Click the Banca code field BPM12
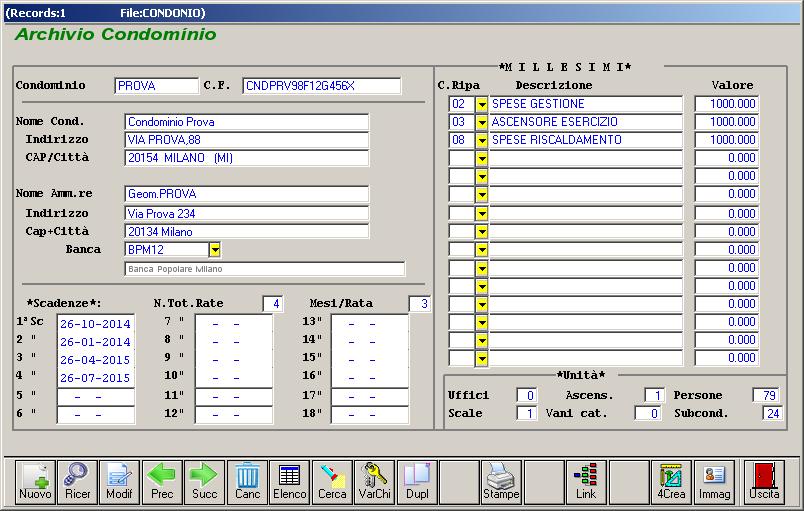 pos(167,250)
